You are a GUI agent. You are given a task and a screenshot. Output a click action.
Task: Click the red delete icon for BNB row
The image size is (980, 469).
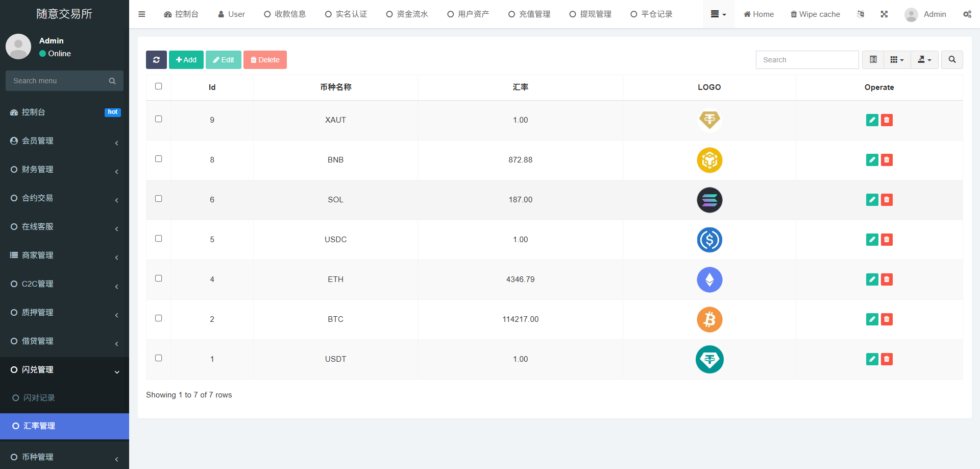(x=887, y=160)
